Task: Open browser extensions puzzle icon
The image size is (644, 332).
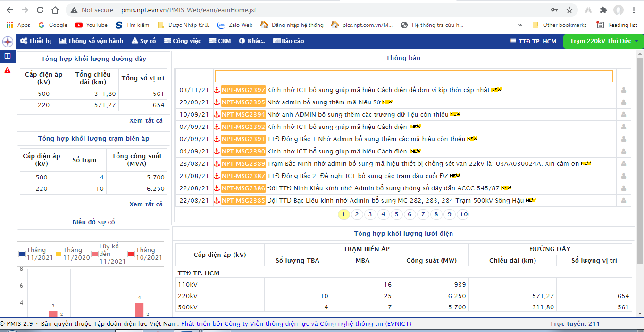Action: tap(603, 10)
